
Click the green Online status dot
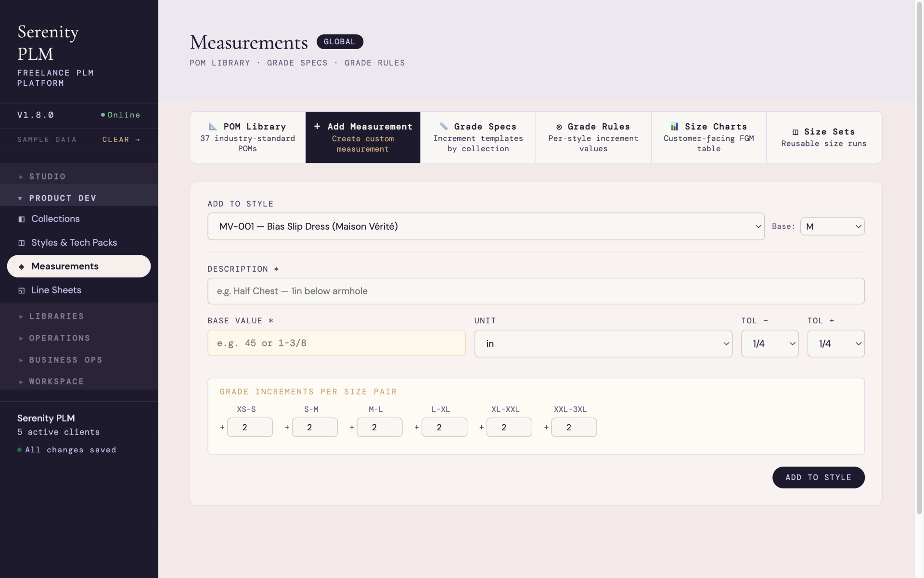point(103,115)
